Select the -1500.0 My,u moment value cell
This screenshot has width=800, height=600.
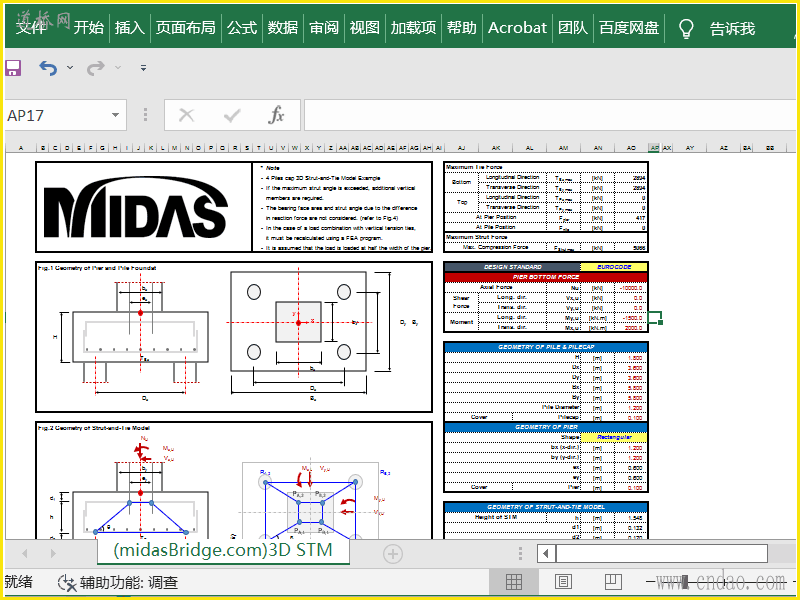point(631,318)
